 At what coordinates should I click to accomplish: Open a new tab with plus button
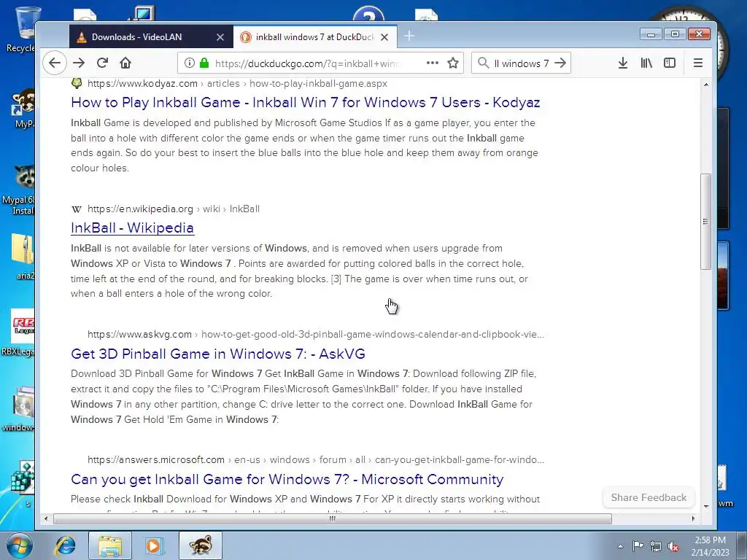coord(409,36)
